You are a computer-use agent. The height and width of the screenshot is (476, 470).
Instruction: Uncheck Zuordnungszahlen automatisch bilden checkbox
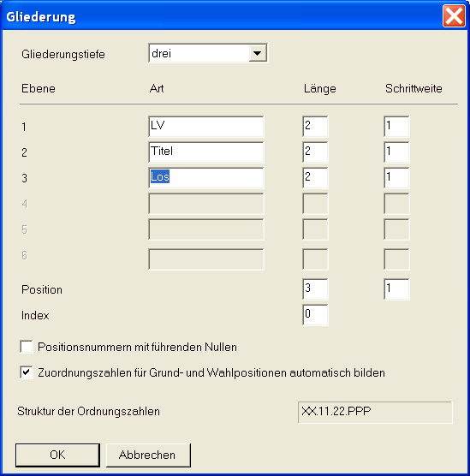coord(27,372)
